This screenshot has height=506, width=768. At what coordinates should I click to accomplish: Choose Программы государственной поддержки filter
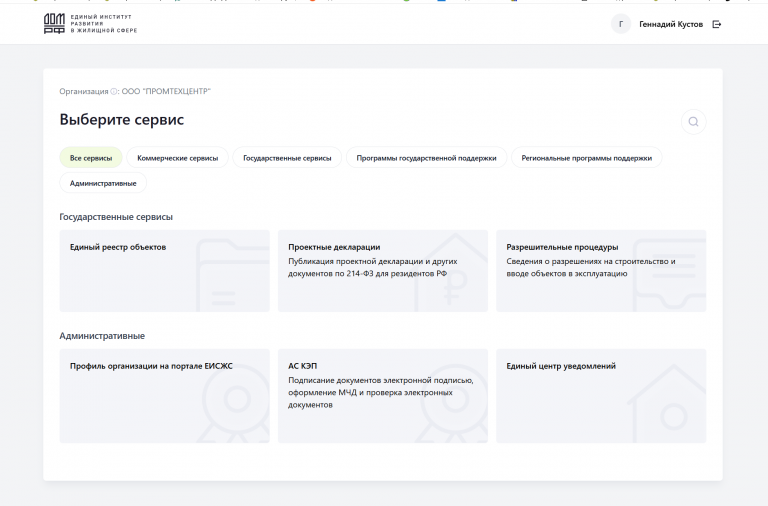click(x=426, y=158)
